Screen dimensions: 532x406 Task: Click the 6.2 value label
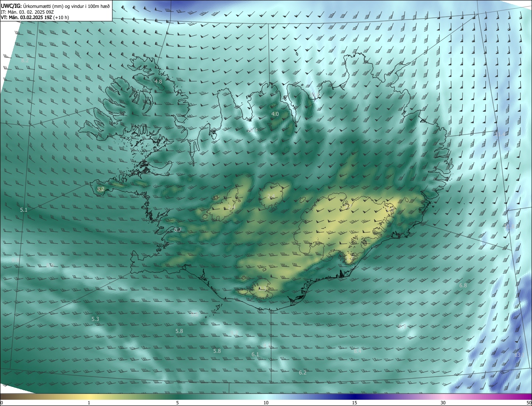303,372
